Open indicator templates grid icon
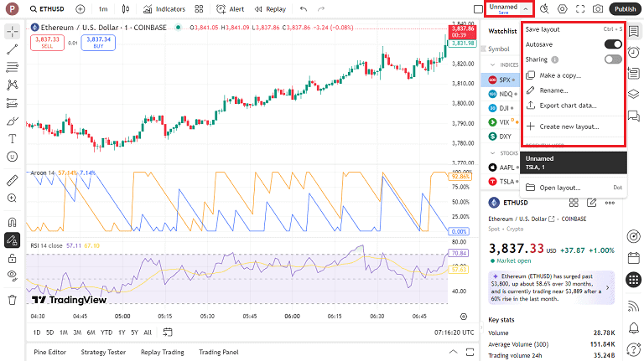The image size is (644, 361). tap(200, 9)
